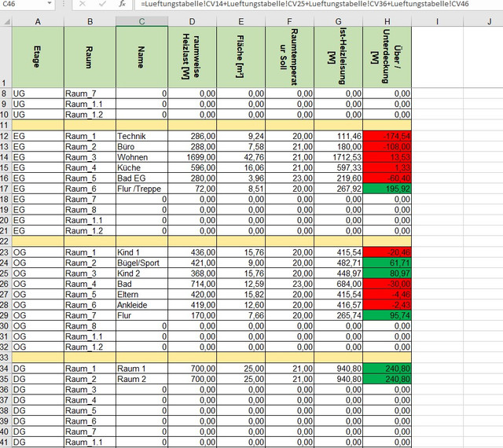Click the Raum header cell
503x448 pixels.
(x=90, y=57)
